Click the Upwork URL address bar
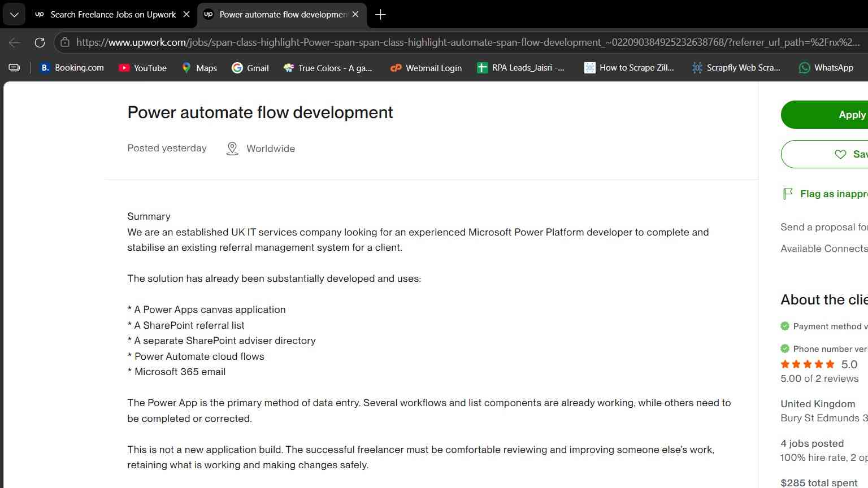868x488 pixels. [468, 42]
